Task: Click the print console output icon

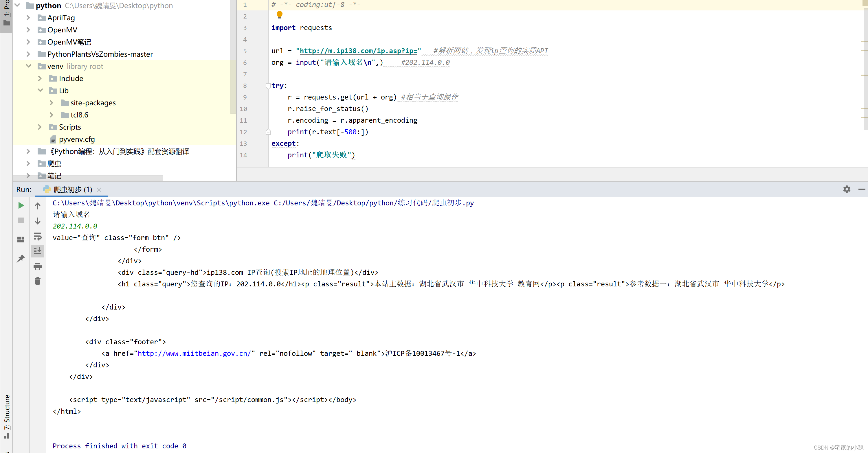Action: (38, 266)
